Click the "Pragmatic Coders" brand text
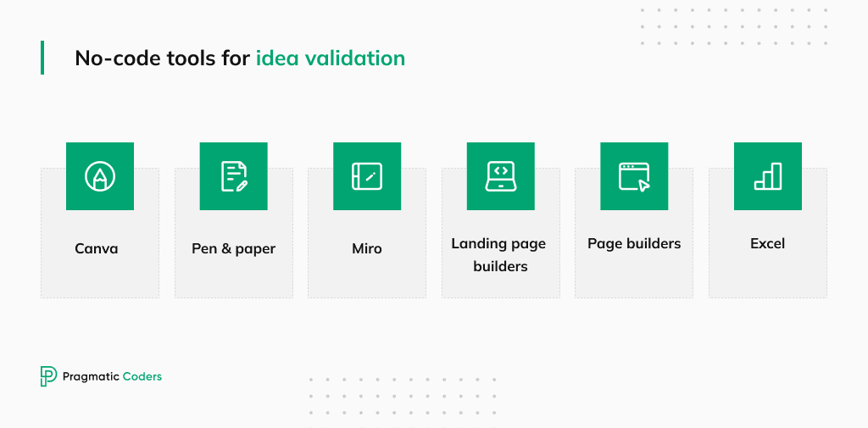 113,376
